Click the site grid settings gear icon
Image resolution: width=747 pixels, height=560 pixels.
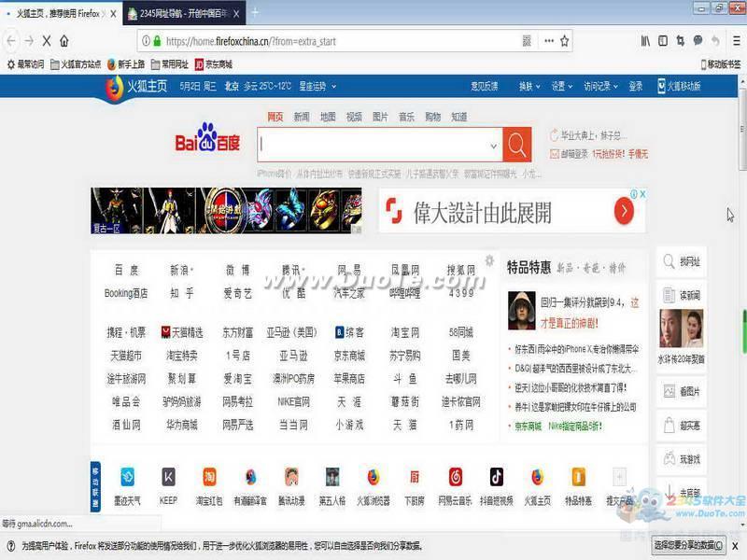pyautogui.click(x=488, y=260)
